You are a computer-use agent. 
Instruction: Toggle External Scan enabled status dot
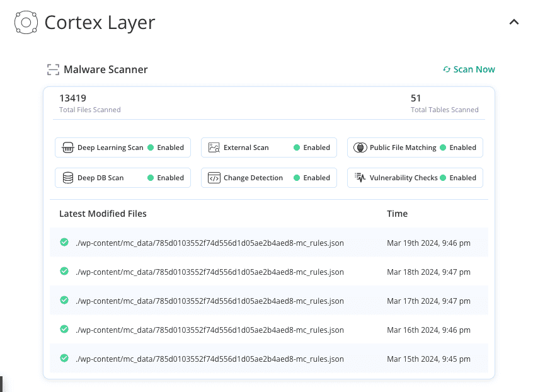click(x=297, y=147)
